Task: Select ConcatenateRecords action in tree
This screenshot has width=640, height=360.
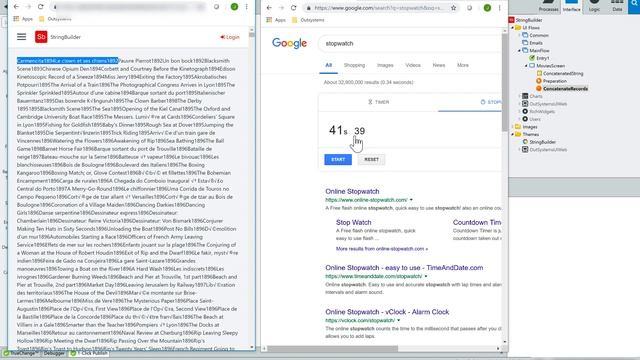Action: pos(562,89)
